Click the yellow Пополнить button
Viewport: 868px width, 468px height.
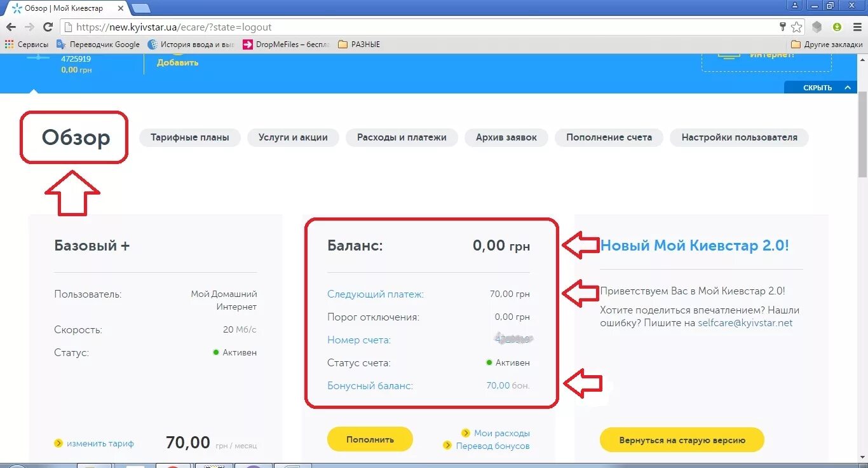pyautogui.click(x=370, y=439)
